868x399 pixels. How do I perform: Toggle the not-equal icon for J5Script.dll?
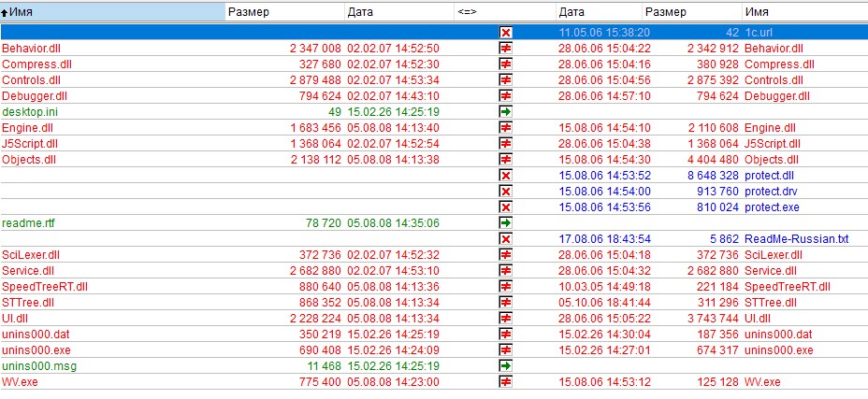(505, 144)
